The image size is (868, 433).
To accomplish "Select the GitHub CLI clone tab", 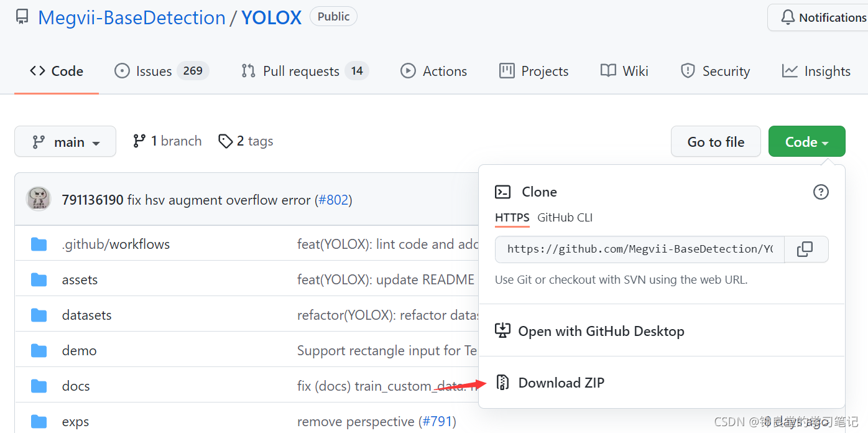I will [565, 218].
